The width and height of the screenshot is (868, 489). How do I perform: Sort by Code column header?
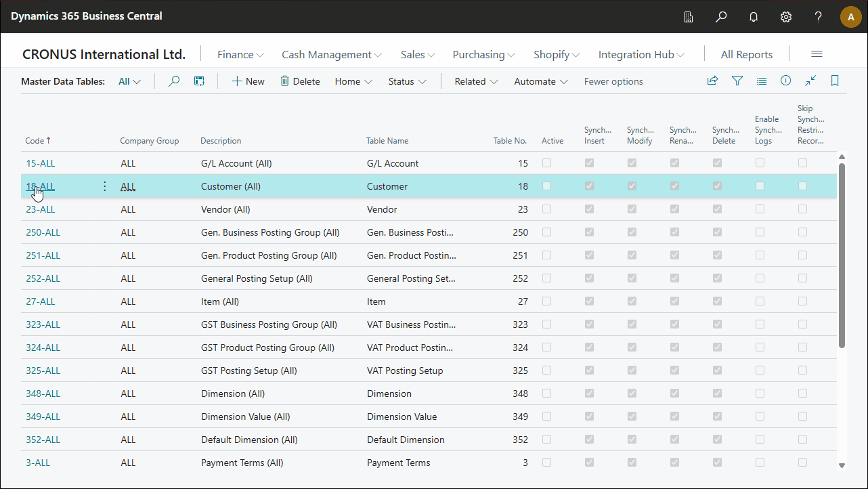pos(38,141)
